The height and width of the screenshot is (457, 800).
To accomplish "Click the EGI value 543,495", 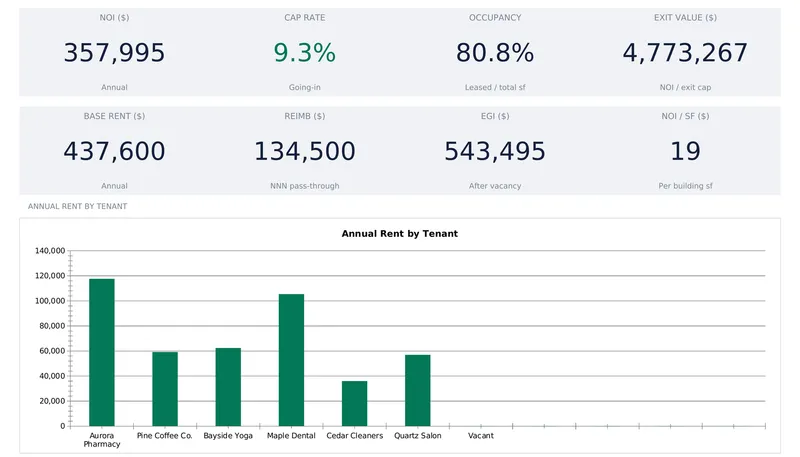I will coord(495,151).
